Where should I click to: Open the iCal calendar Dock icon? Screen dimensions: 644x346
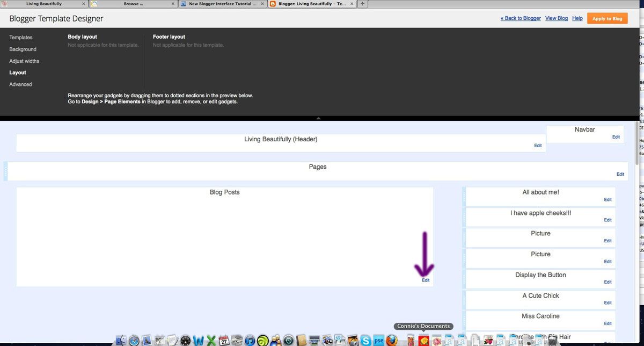[224, 341]
